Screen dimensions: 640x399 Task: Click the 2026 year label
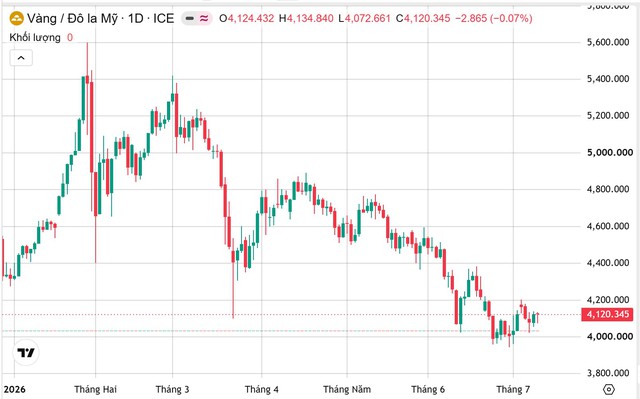[x=14, y=389]
